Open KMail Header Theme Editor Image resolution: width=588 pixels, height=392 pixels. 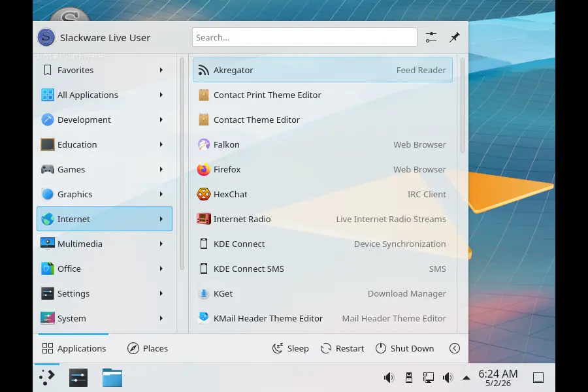tap(323, 318)
